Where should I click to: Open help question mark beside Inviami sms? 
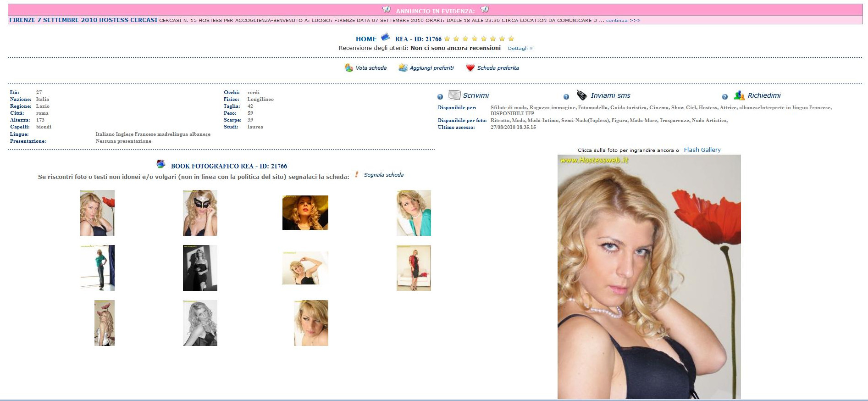pyautogui.click(x=566, y=97)
